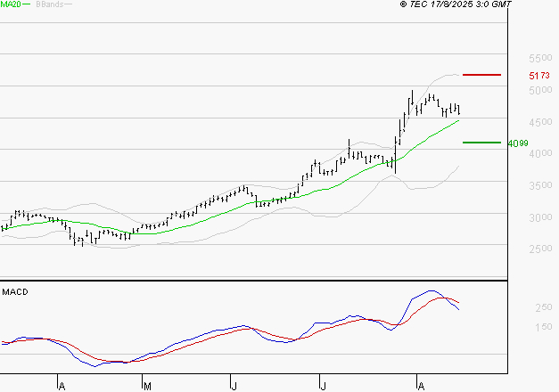Click the green 4099 support value
The width and height of the screenshot is (559, 392).
tap(518, 143)
